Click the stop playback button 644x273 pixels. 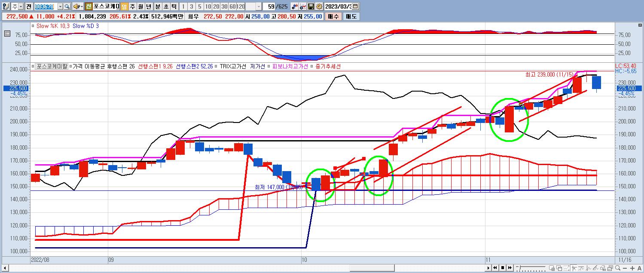(x=503, y=268)
